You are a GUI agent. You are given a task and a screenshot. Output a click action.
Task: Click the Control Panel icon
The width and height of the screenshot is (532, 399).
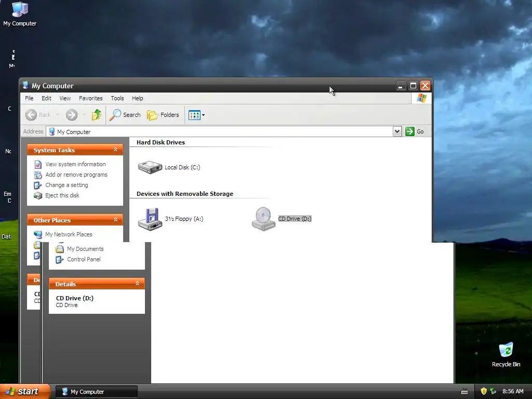[60, 260]
